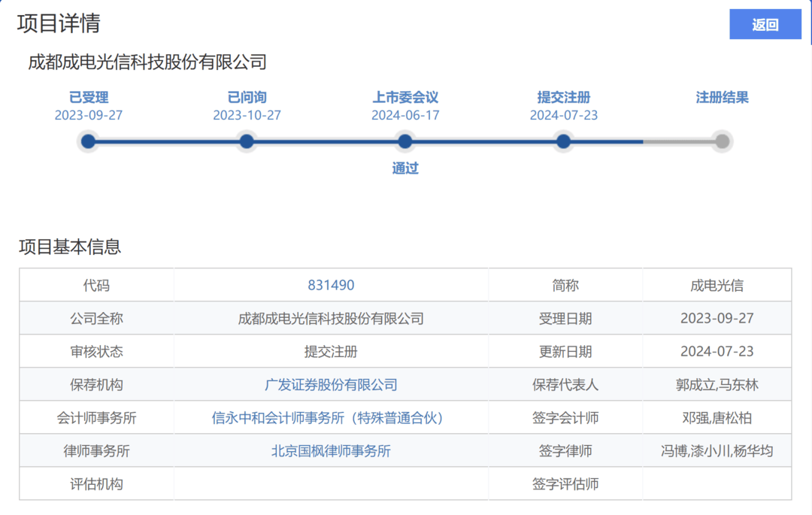This screenshot has width=812, height=515.
Task: Click the 律师事务所 label cell
Action: point(96,451)
